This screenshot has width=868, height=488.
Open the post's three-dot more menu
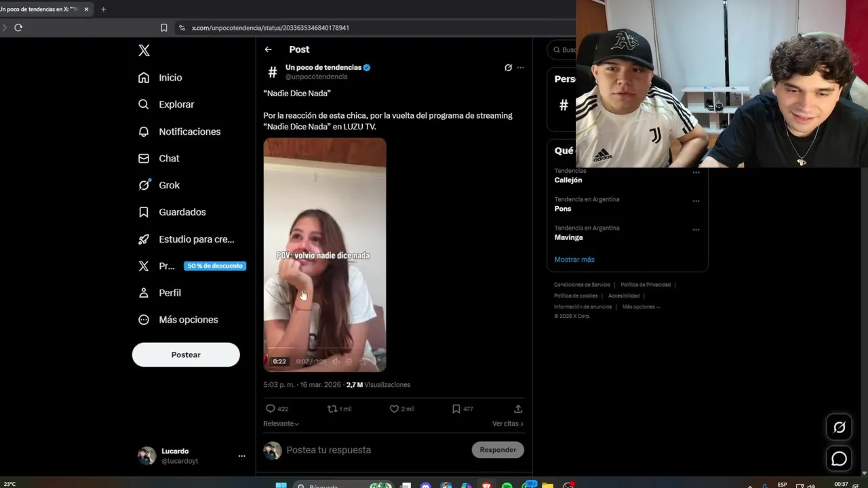pyautogui.click(x=521, y=68)
